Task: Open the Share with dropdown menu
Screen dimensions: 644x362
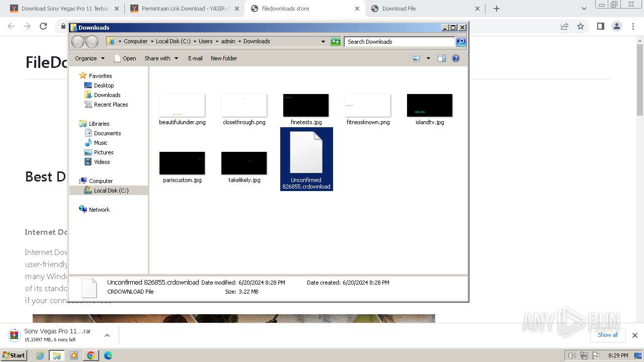Action: click(162, 58)
